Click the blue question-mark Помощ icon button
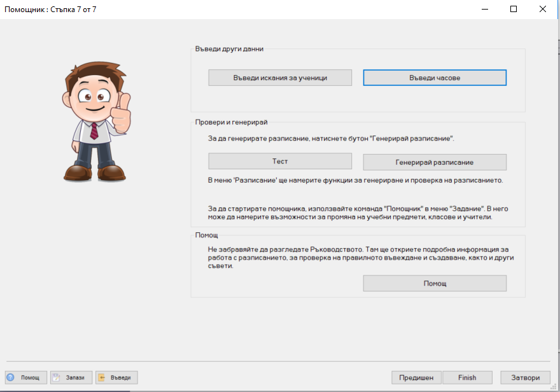Viewport: 560px width, 392px height. coord(25,377)
